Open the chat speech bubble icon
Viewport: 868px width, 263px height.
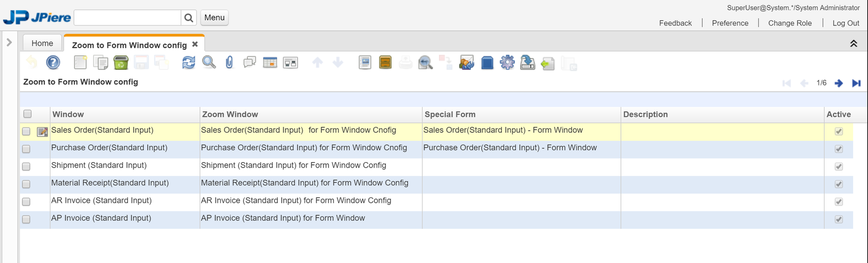click(250, 63)
